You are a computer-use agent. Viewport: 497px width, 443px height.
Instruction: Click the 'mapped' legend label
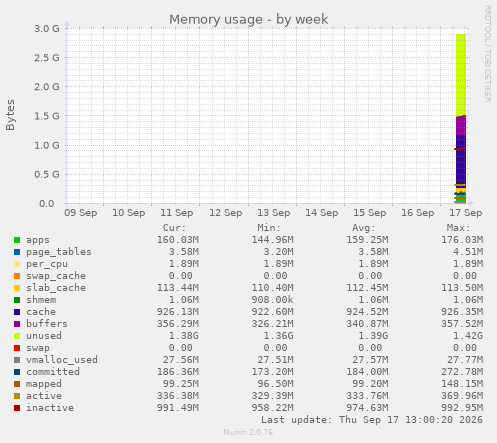pos(44,384)
